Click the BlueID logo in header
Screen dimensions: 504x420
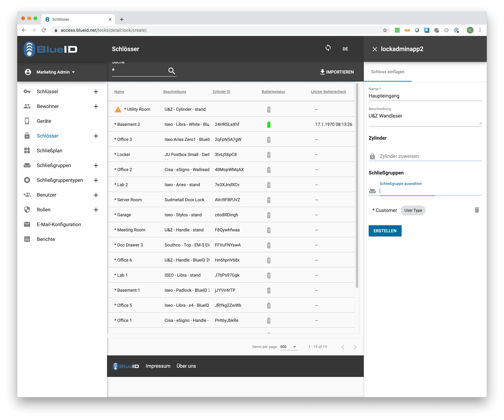pyautogui.click(x=50, y=49)
